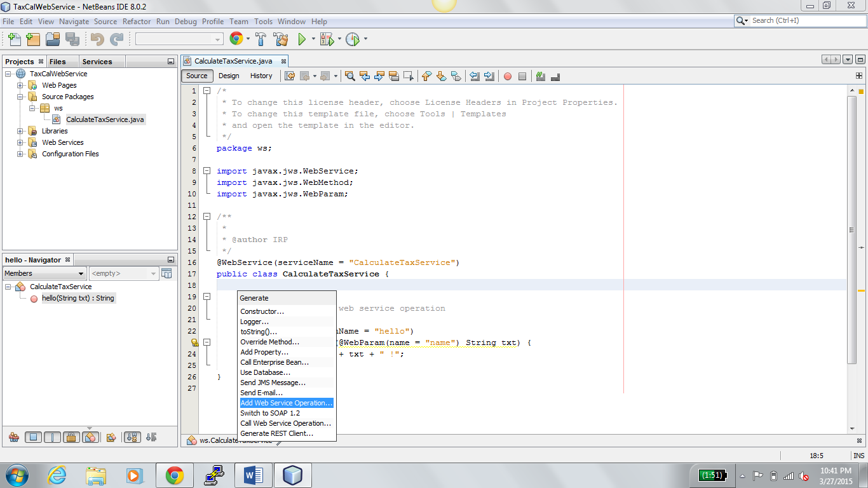
Task: Switch to History editor view
Action: [x=261, y=76]
